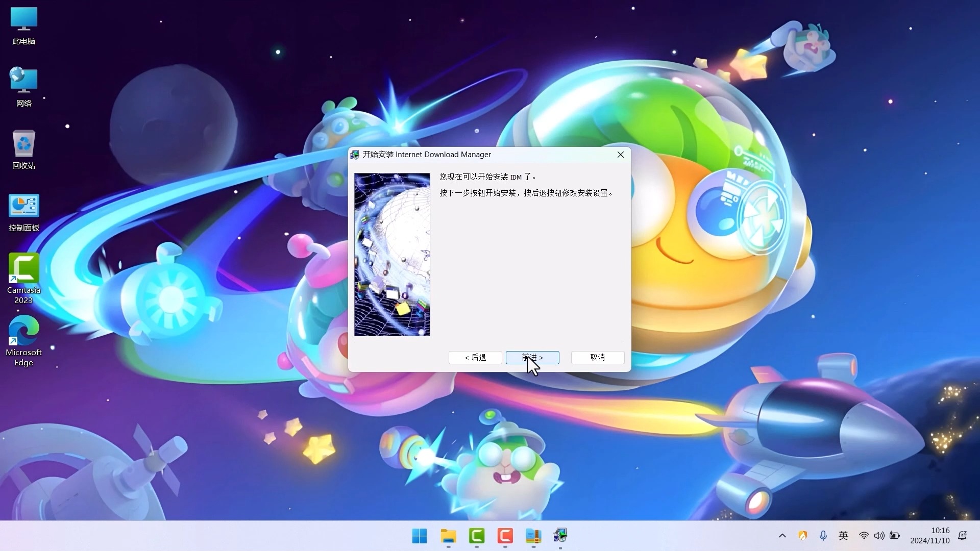
Task: Switch the 英 input method indicator
Action: click(x=843, y=536)
